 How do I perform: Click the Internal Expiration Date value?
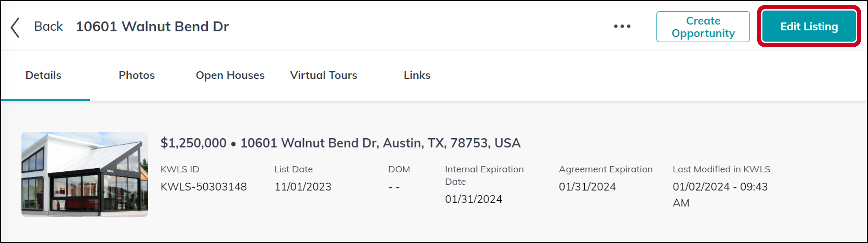click(474, 199)
